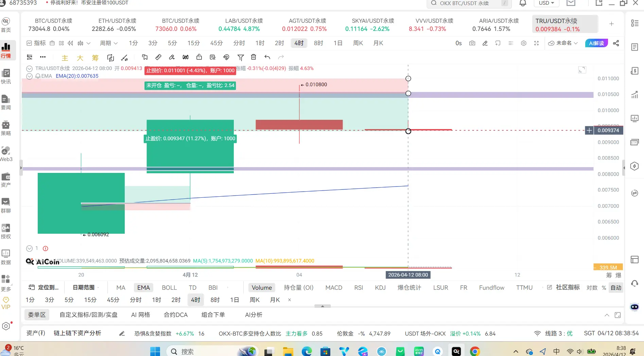Open the mail inbox icon at the top
The width and height of the screenshot is (644, 356).
571,3
